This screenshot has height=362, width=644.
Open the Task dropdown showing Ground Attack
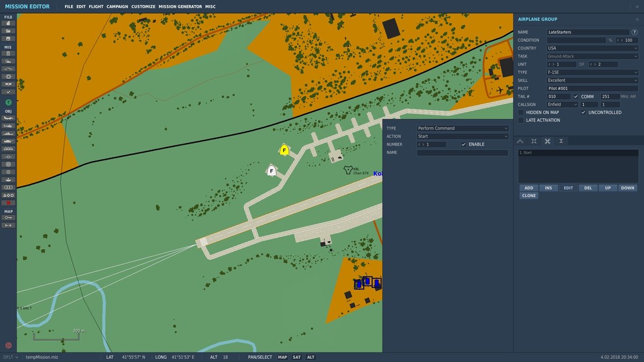point(592,56)
